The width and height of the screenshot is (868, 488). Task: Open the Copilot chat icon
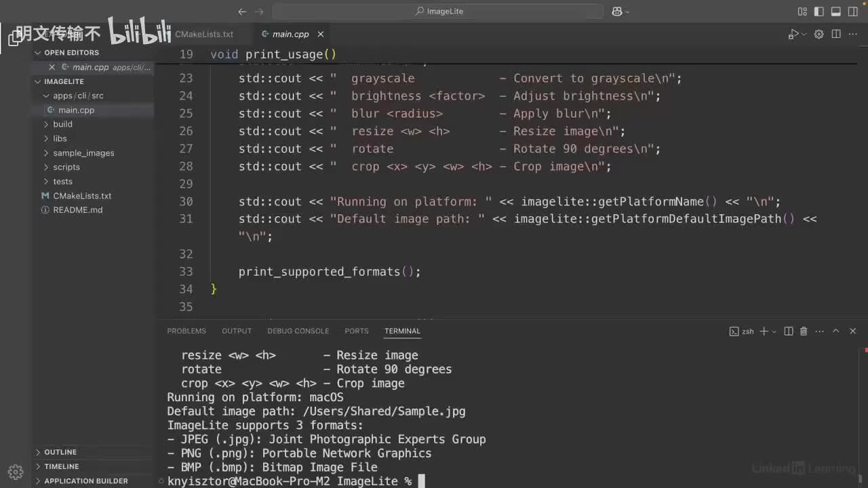617,12
